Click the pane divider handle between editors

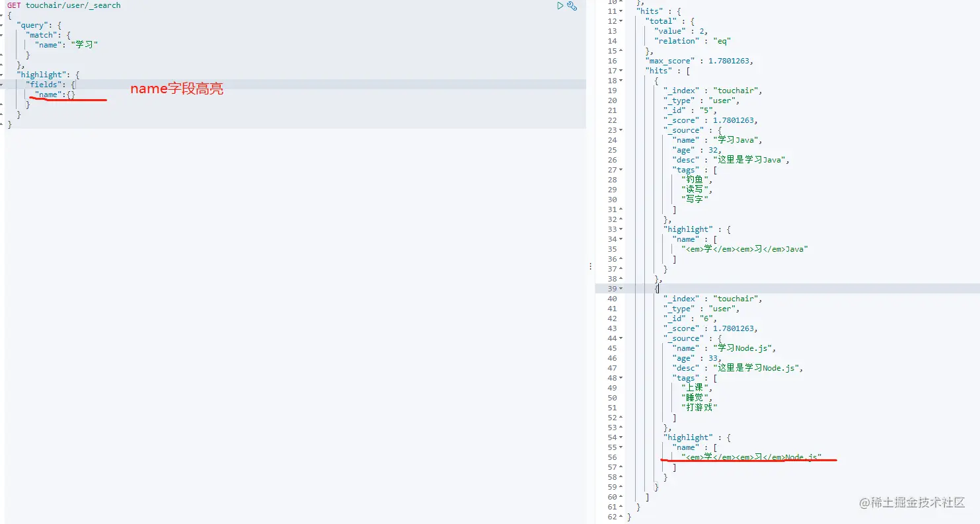click(590, 266)
